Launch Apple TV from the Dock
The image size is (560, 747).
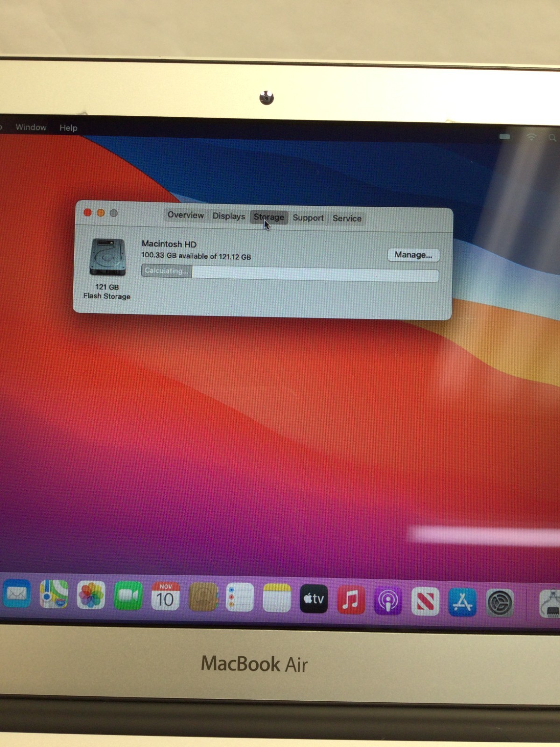click(x=314, y=599)
